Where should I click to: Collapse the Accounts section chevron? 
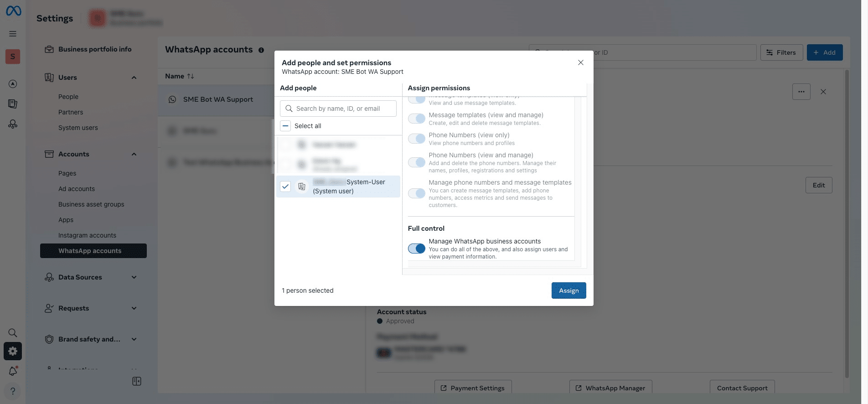134,154
